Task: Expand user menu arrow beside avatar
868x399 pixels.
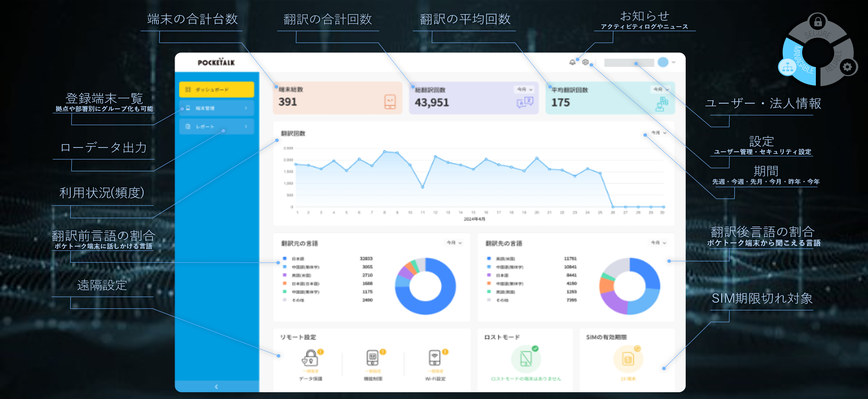Action: (674, 62)
